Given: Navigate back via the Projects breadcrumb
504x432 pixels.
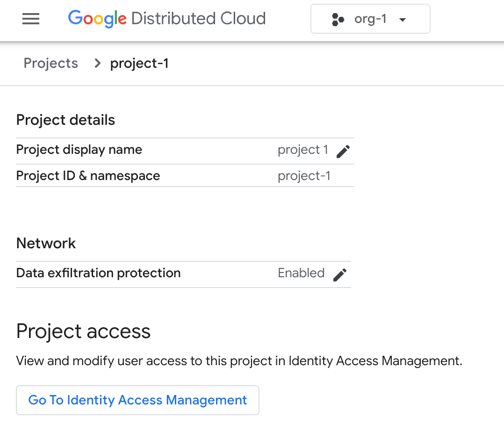Looking at the screenshot, I should (50, 63).
